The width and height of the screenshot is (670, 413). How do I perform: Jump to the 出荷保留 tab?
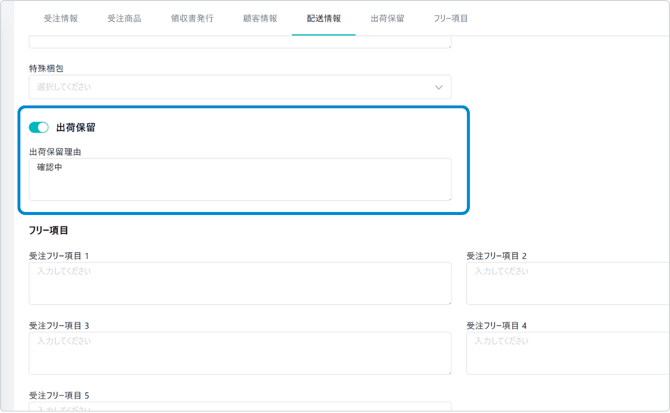click(x=387, y=19)
